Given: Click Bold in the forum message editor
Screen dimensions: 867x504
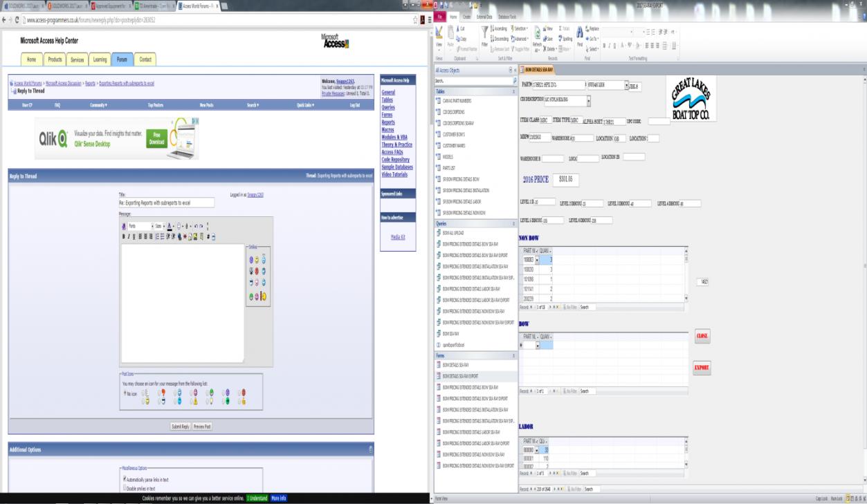Looking at the screenshot, I should (x=124, y=237).
